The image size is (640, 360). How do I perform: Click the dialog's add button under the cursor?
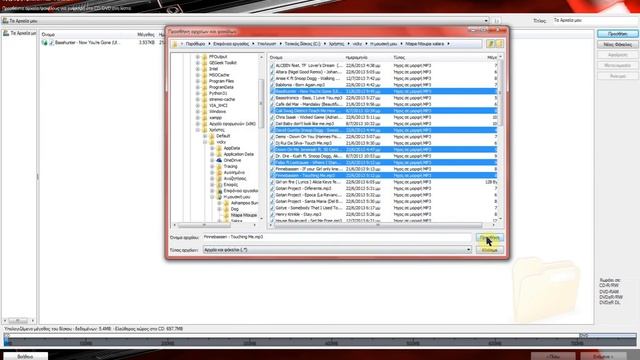(x=489, y=238)
